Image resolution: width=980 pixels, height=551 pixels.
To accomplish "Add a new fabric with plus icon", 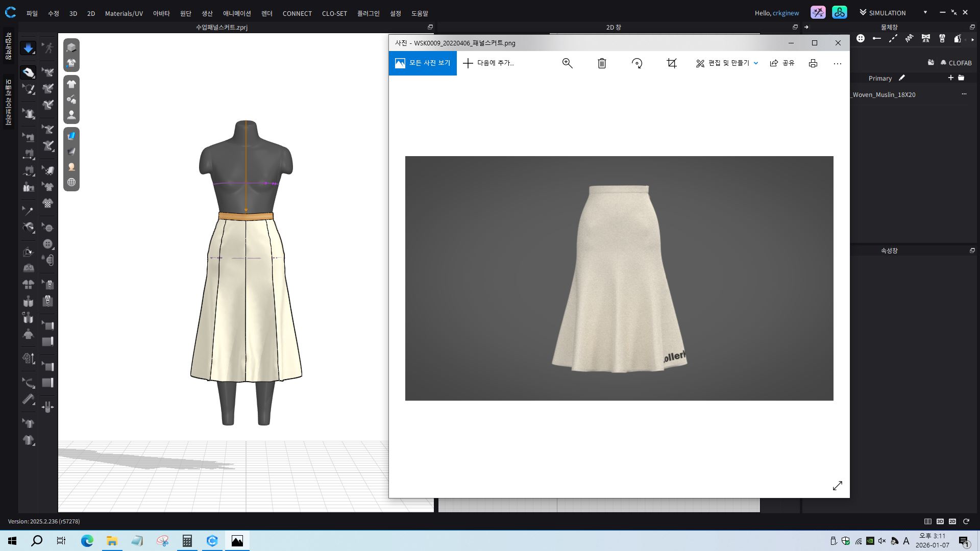I will [950, 78].
